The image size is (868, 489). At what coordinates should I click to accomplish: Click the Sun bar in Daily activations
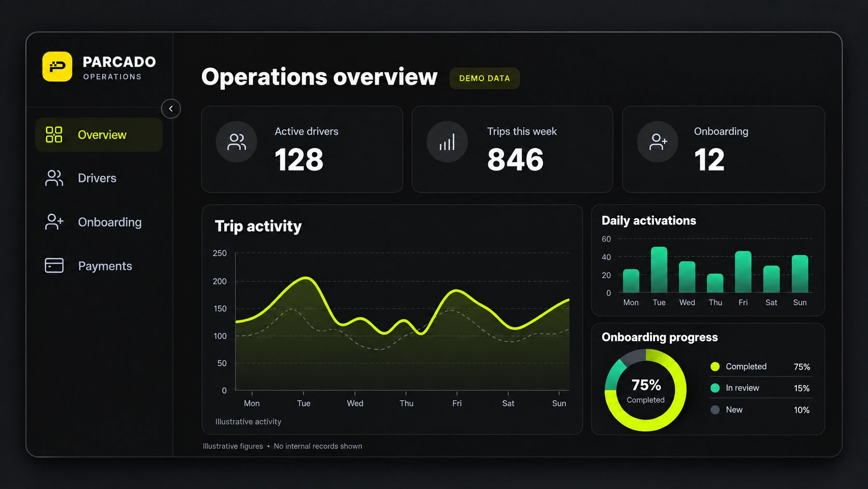(x=799, y=274)
